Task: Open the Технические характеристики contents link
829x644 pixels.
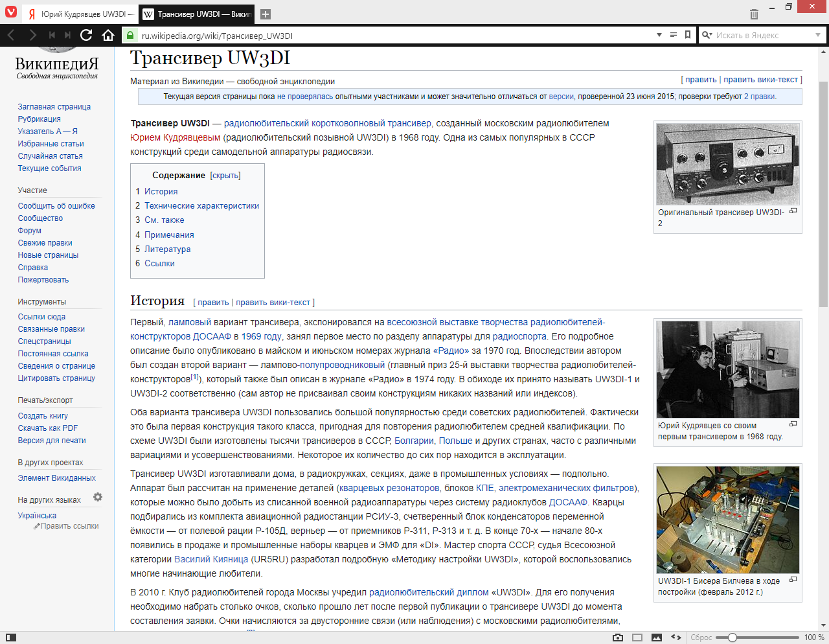Action: coord(201,206)
